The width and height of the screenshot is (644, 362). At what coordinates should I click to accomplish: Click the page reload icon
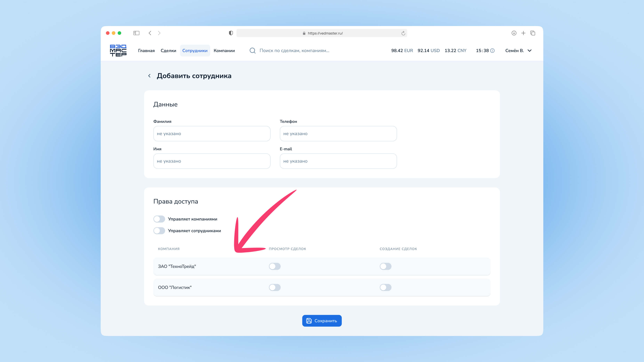coord(403,33)
